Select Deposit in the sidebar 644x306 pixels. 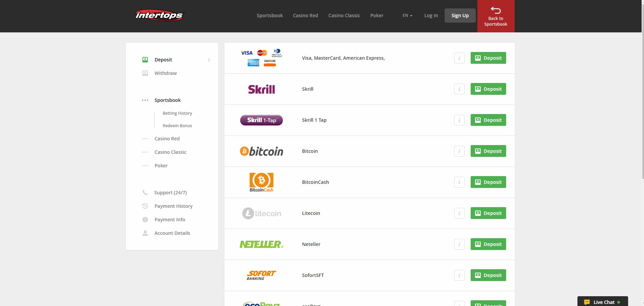point(163,60)
